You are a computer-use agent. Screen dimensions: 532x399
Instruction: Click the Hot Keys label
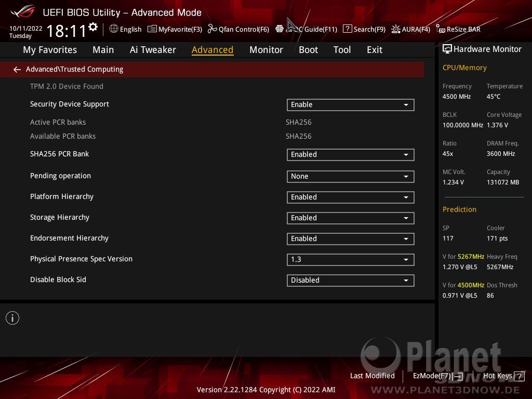[x=497, y=376]
